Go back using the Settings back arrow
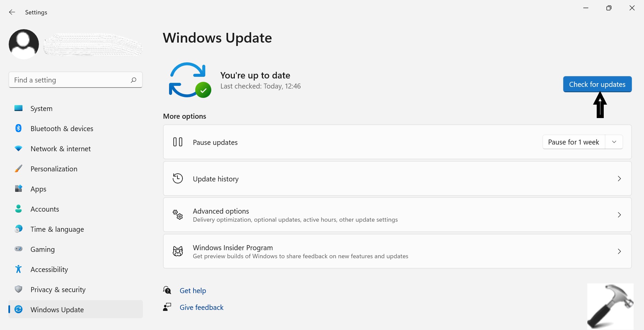This screenshot has width=644, height=330. 12,12
